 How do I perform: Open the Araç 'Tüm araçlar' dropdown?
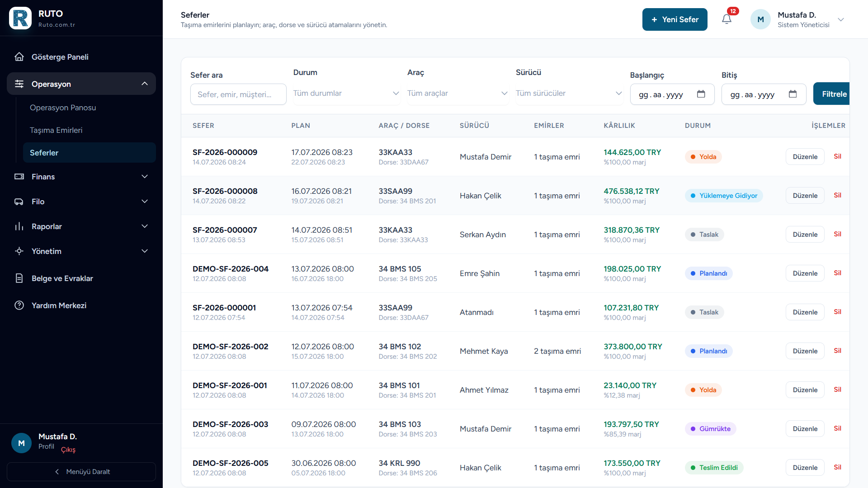[x=458, y=94]
